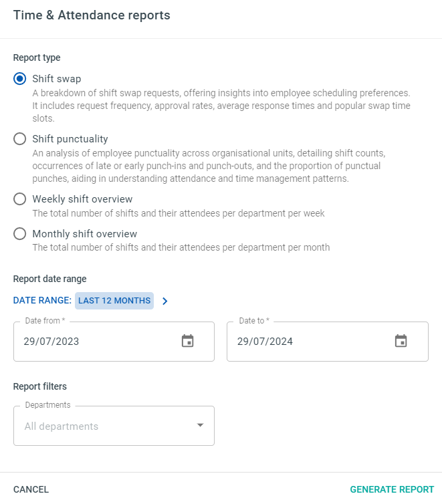Click the Date from field showing 29/07/2023

[114, 342]
